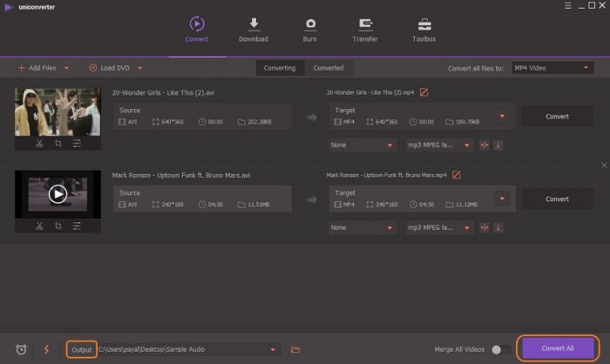Click the Convert All button
The height and width of the screenshot is (364, 610).
click(x=558, y=348)
